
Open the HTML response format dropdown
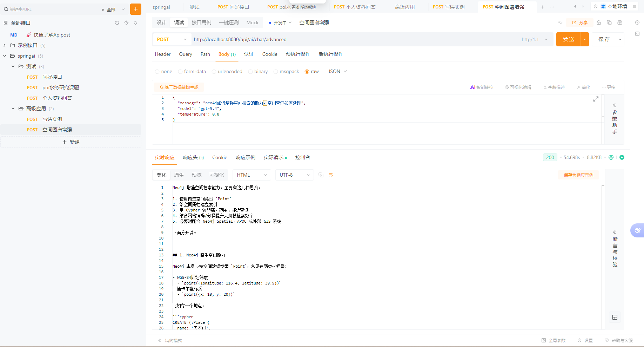point(252,175)
